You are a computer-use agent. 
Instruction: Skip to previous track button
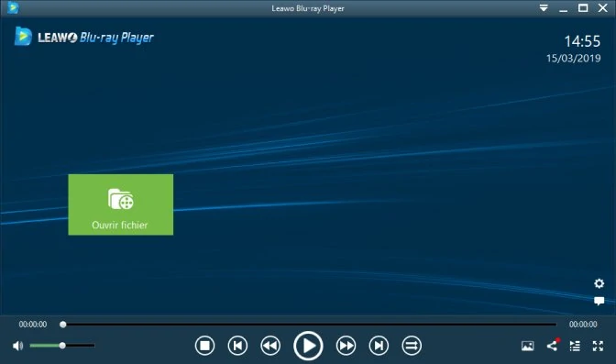237,346
